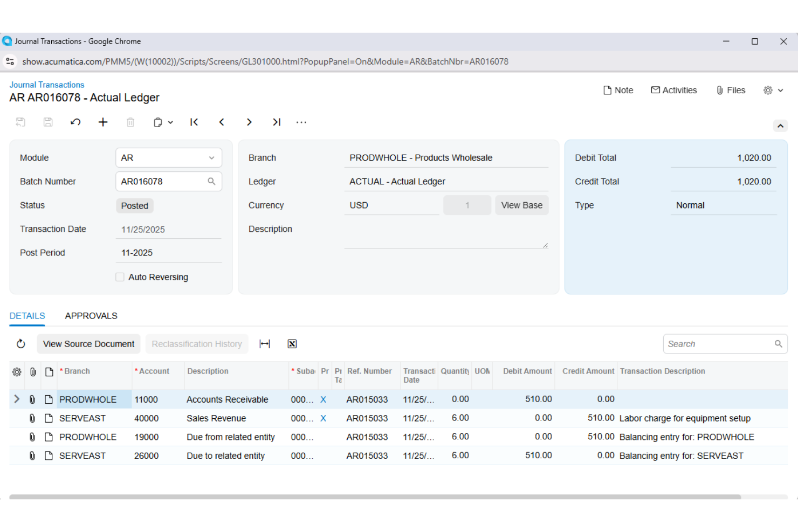The height and width of the screenshot is (532, 798).
Task: Refresh the details grid
Action: (x=20, y=343)
